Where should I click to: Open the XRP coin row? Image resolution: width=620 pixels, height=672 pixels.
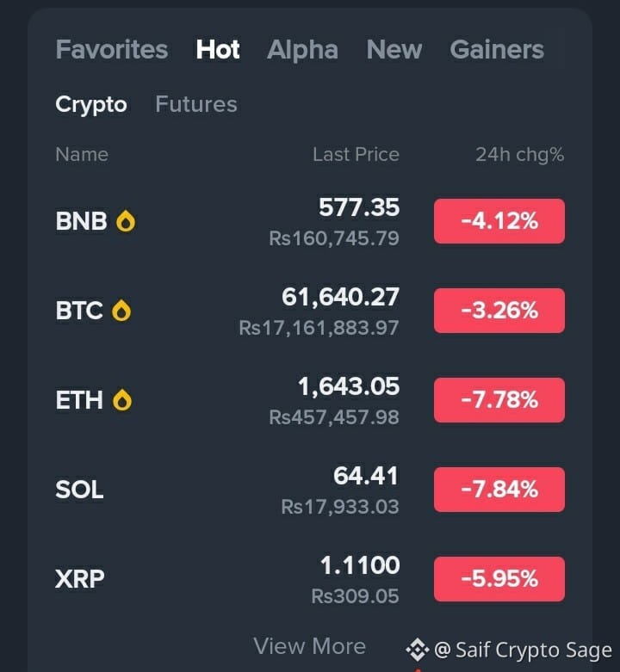pos(310,579)
